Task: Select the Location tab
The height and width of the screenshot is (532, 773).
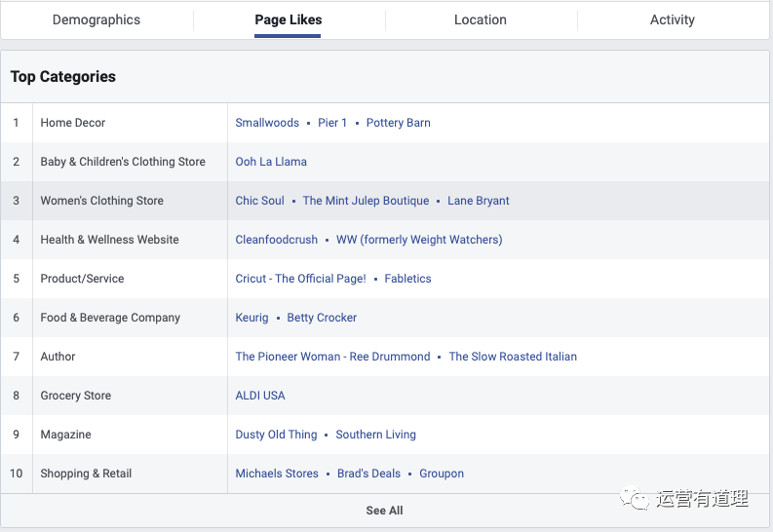Action: 481,19
